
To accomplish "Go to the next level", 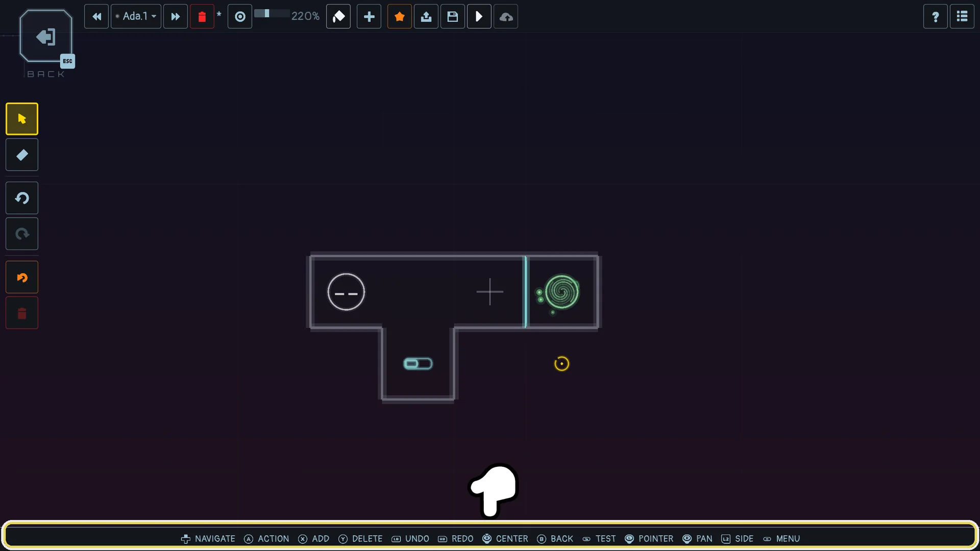I will (176, 17).
